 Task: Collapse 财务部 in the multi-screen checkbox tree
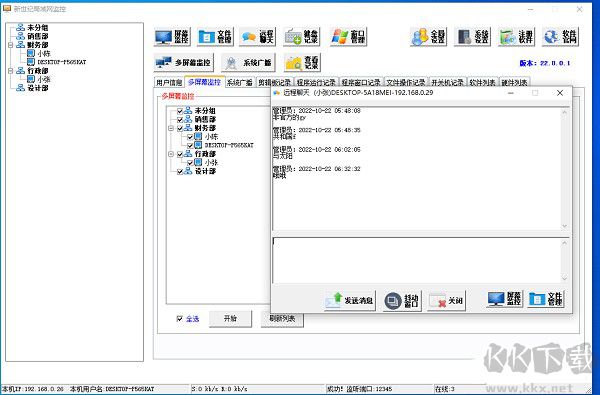pos(171,128)
